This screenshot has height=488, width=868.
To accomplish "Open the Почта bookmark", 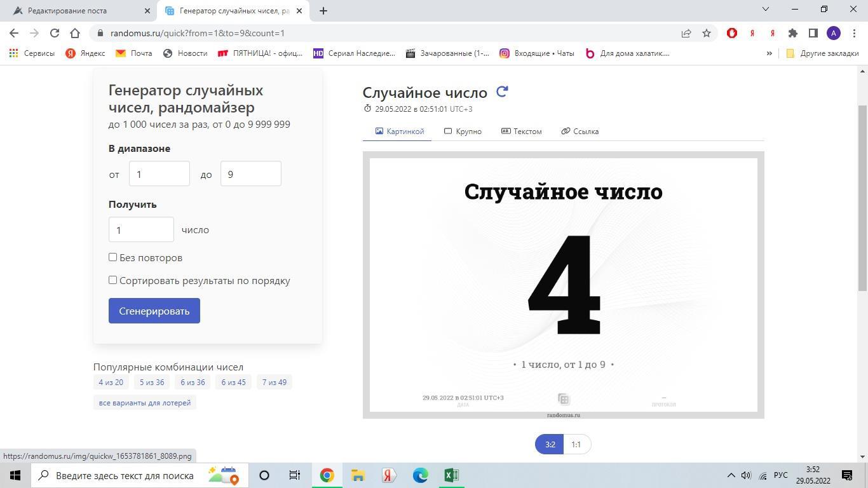I will coord(134,53).
